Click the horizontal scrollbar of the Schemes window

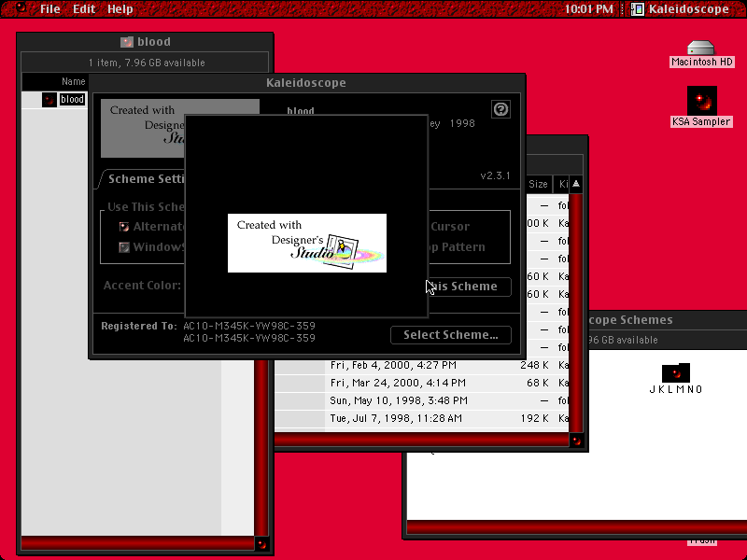(x=576, y=527)
